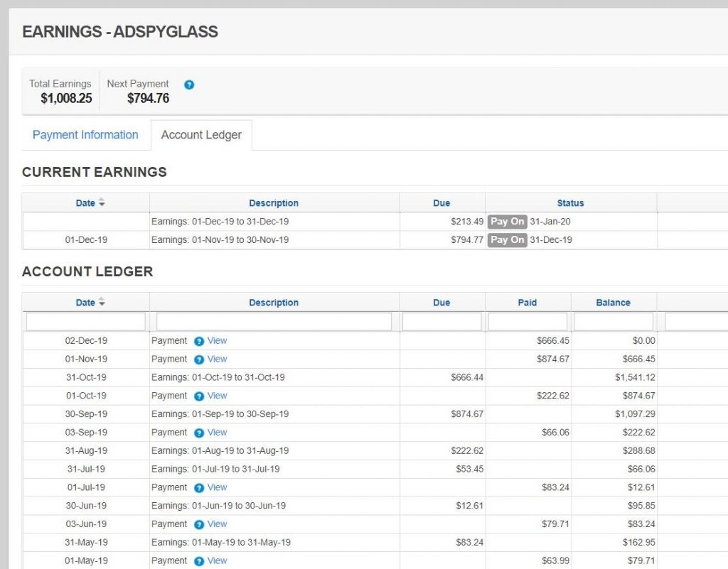Click help icon on 03-Sep-19 payment row
Image resolution: width=728 pixels, height=569 pixels.
click(x=199, y=433)
